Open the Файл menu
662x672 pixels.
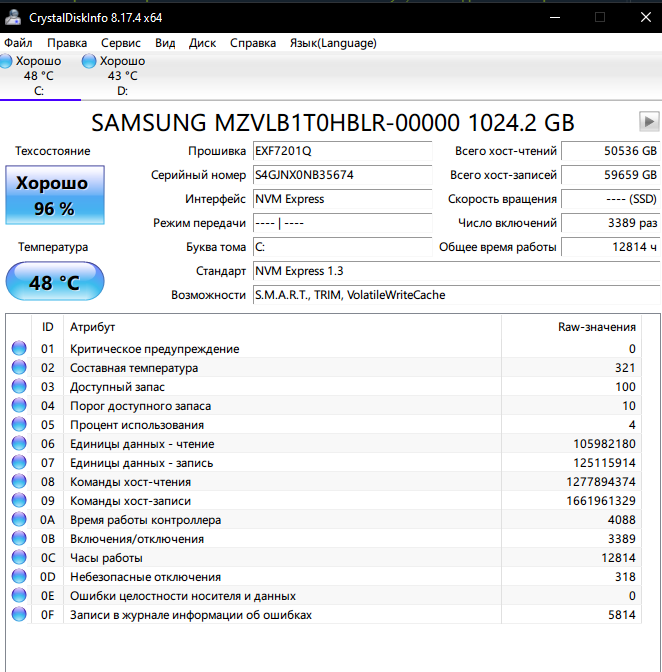[x=18, y=43]
